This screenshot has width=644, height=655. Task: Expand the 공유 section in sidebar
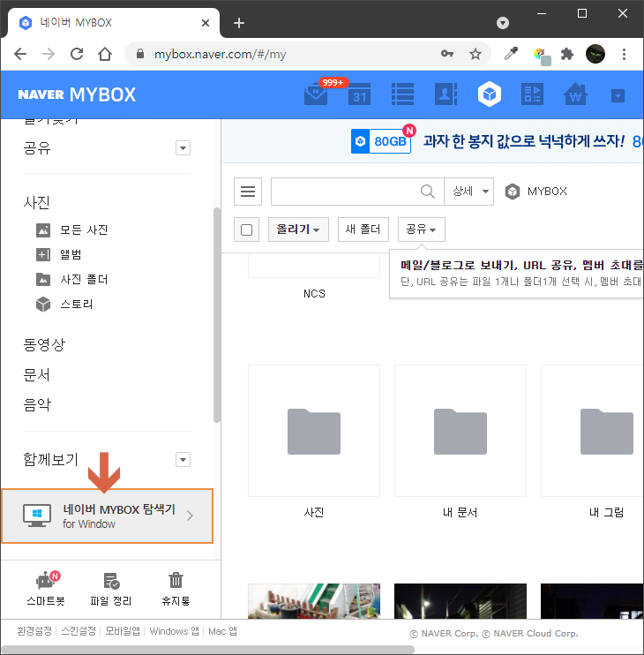point(183,148)
